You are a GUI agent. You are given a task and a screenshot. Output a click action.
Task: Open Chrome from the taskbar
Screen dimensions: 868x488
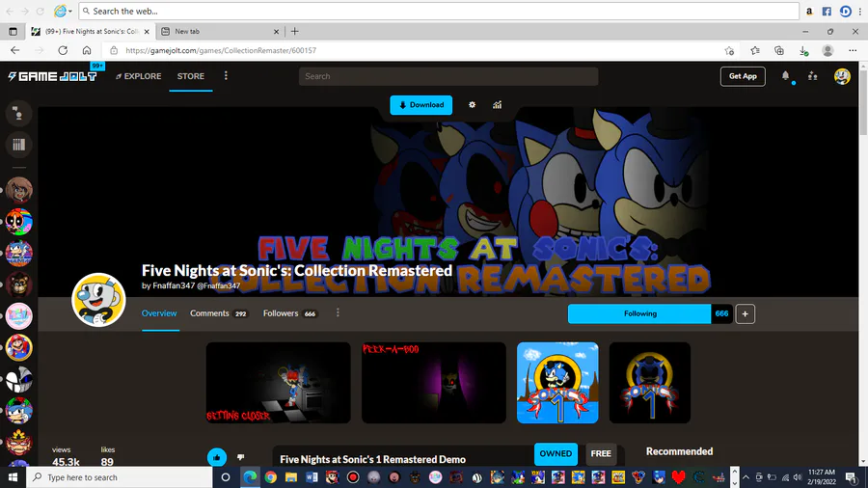[270, 477]
